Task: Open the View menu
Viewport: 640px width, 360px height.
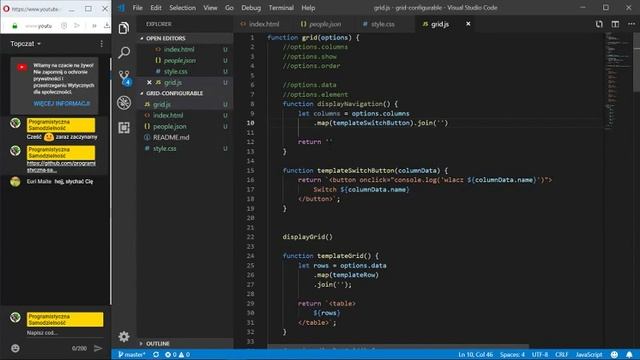Action: pos(210,8)
